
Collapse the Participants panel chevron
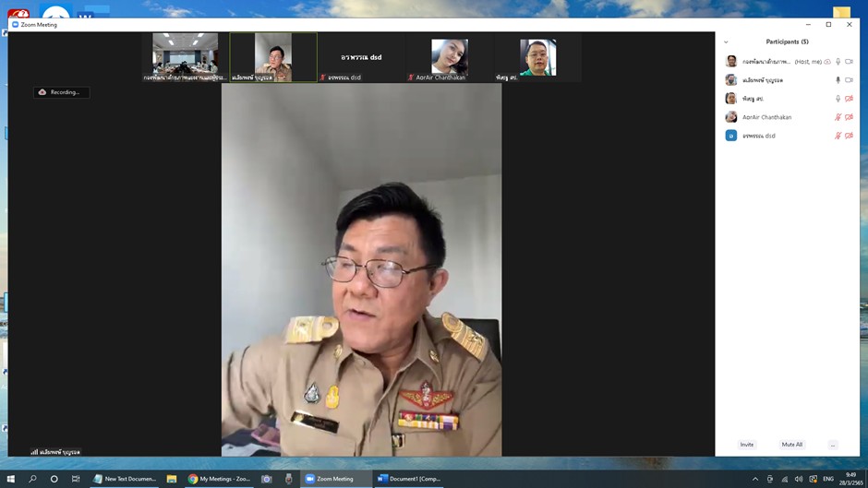point(726,42)
